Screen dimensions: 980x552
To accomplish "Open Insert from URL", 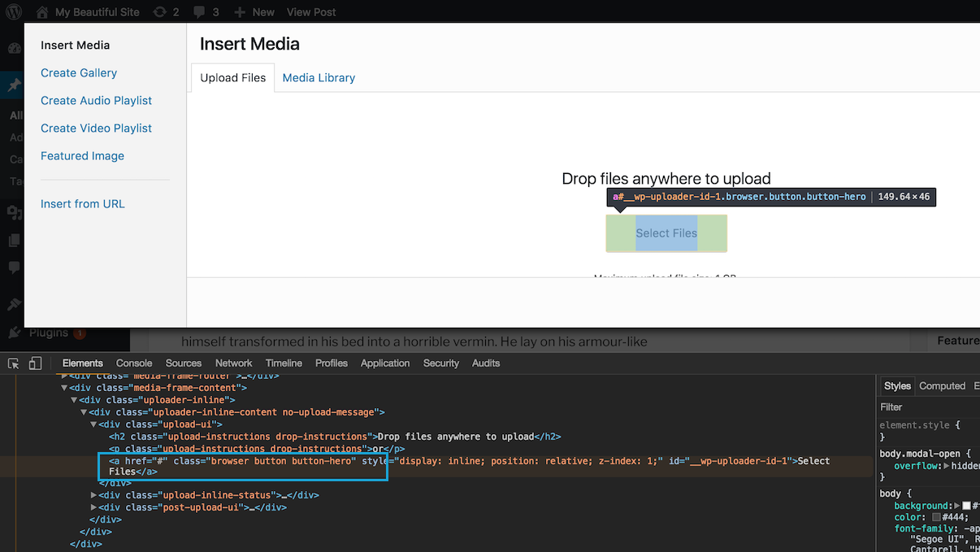I will (83, 203).
